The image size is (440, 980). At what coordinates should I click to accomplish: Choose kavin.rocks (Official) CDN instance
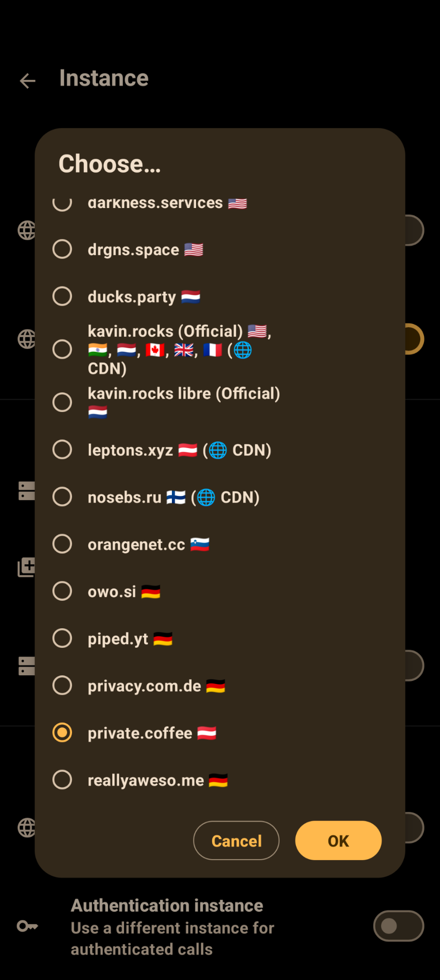pos(62,349)
